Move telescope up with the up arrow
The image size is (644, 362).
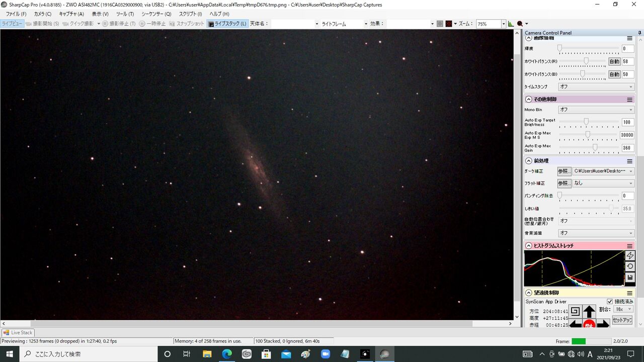pyautogui.click(x=589, y=311)
